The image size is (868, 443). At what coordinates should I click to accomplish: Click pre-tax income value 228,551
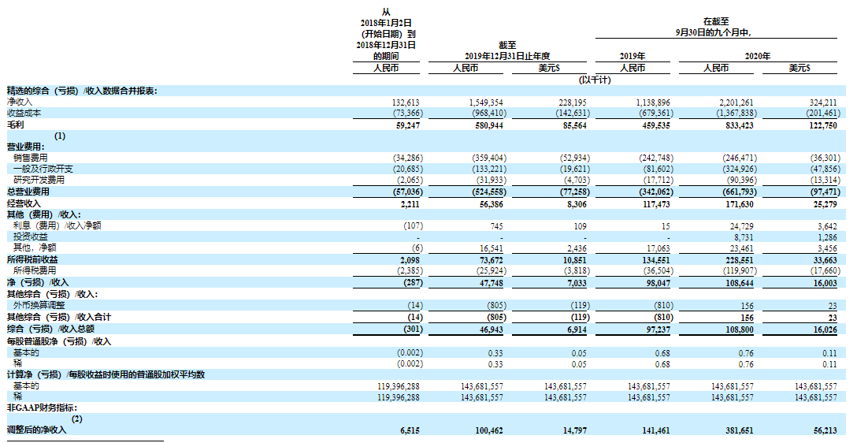738,260
